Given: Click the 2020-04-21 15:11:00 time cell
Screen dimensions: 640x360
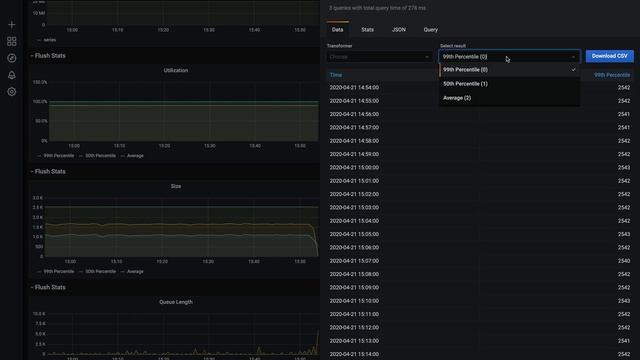Looking at the screenshot, I should [354, 314].
